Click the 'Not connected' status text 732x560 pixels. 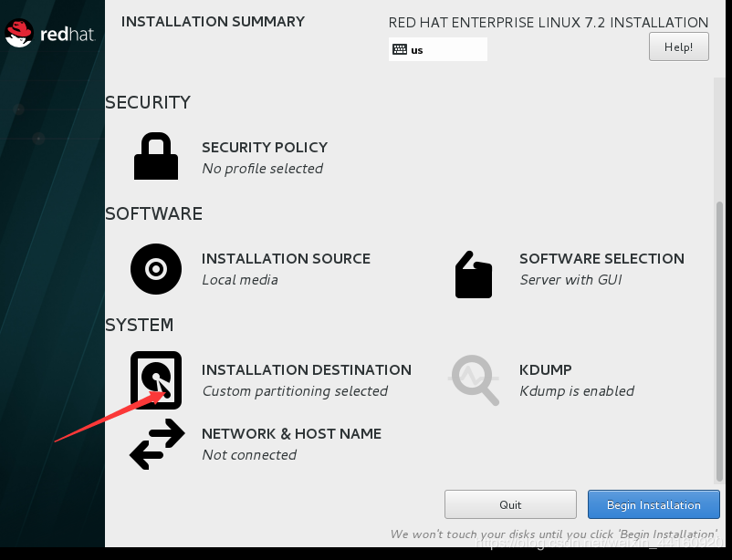(249, 455)
